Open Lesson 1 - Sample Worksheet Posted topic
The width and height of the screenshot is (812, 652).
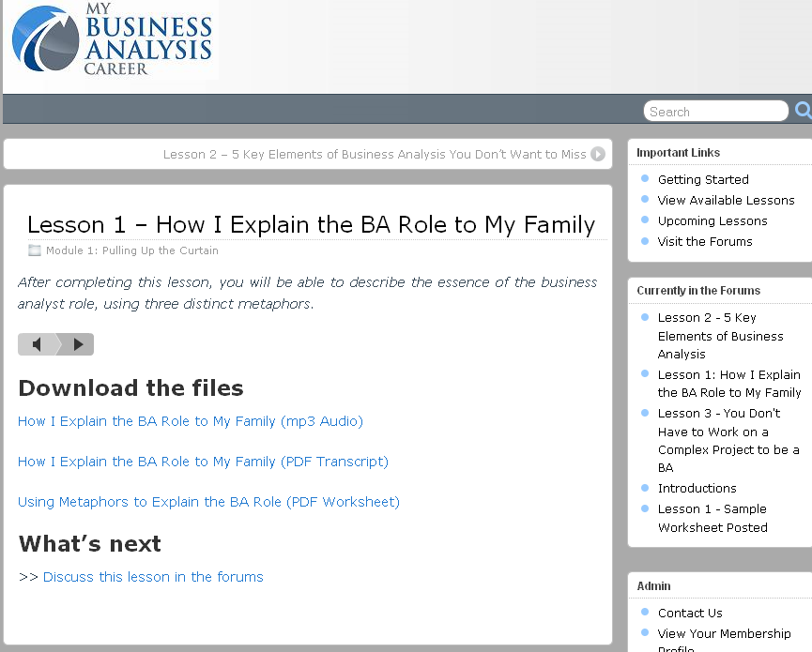pos(712,518)
